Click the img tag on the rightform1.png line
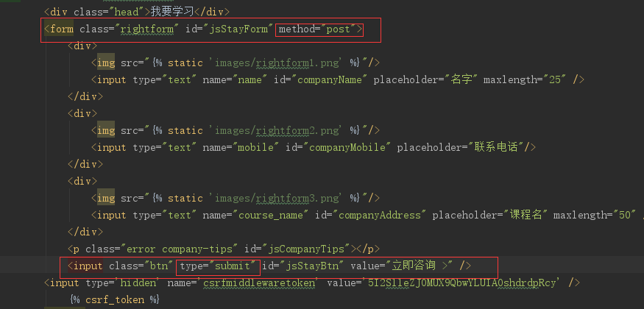 pyautogui.click(x=106, y=63)
